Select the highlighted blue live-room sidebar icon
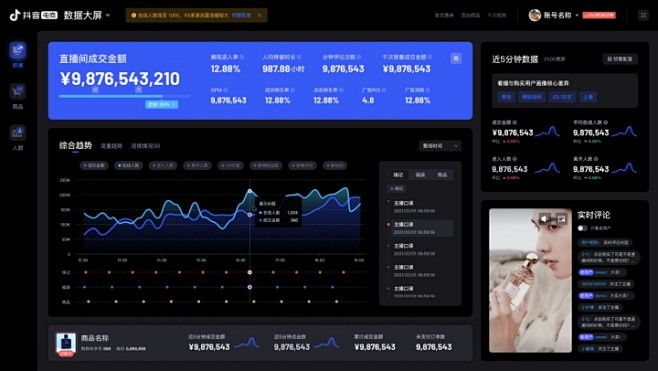 [x=18, y=50]
